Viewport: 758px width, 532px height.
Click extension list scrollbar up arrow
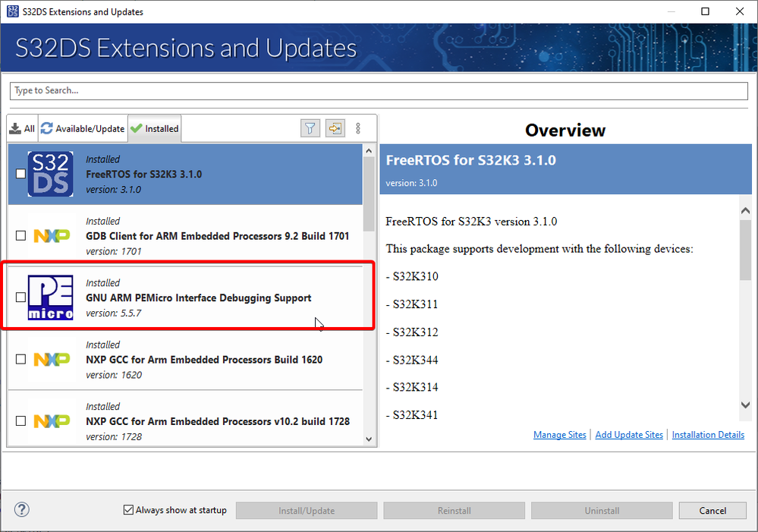369,150
